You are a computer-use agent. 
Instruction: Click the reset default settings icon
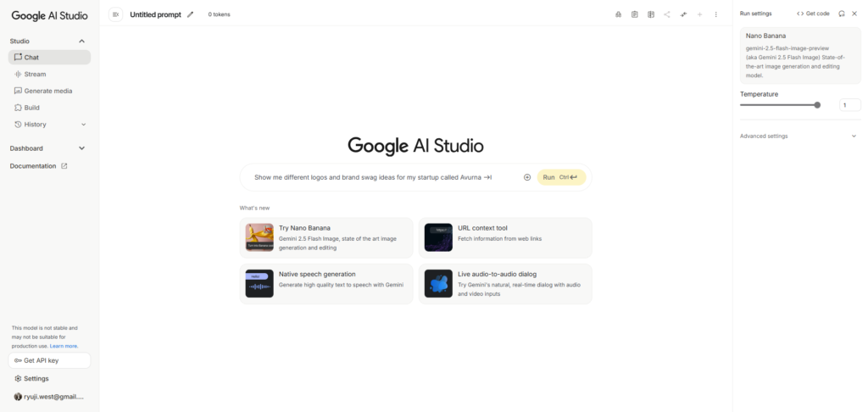click(842, 14)
